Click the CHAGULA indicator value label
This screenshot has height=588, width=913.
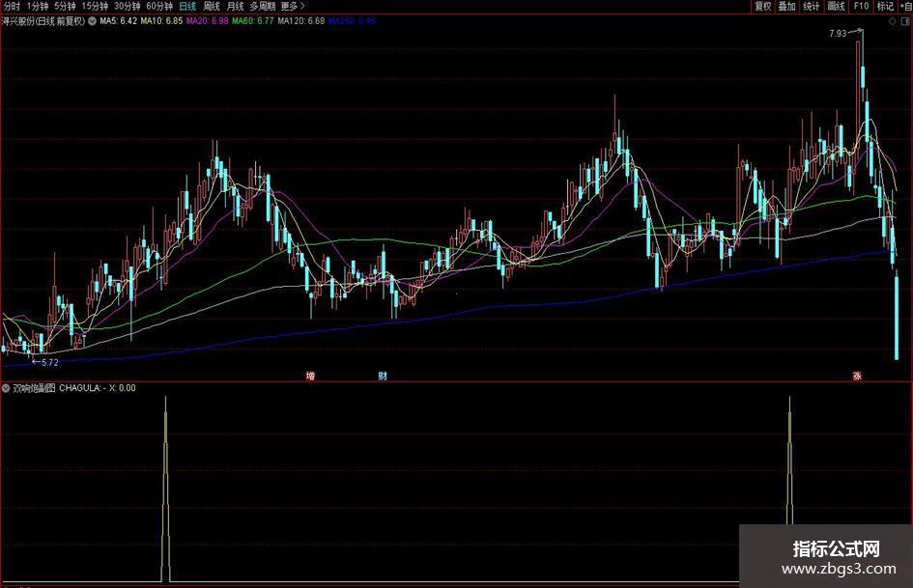point(82,388)
